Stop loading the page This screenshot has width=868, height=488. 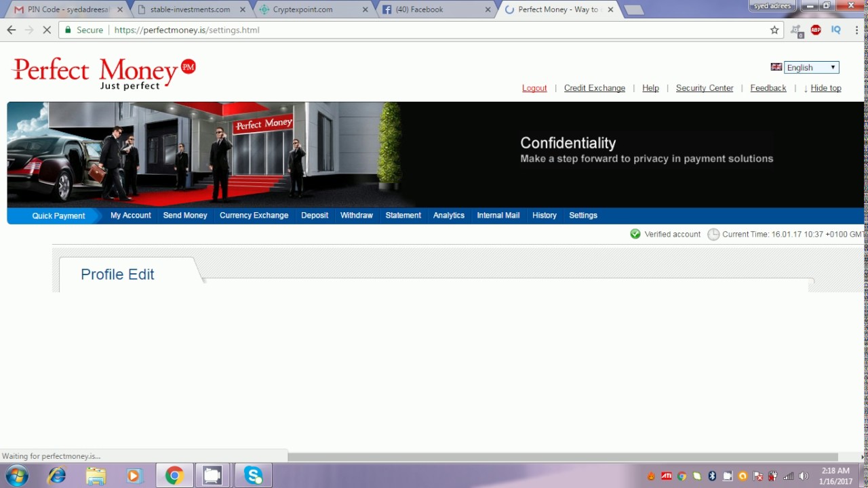click(47, 30)
